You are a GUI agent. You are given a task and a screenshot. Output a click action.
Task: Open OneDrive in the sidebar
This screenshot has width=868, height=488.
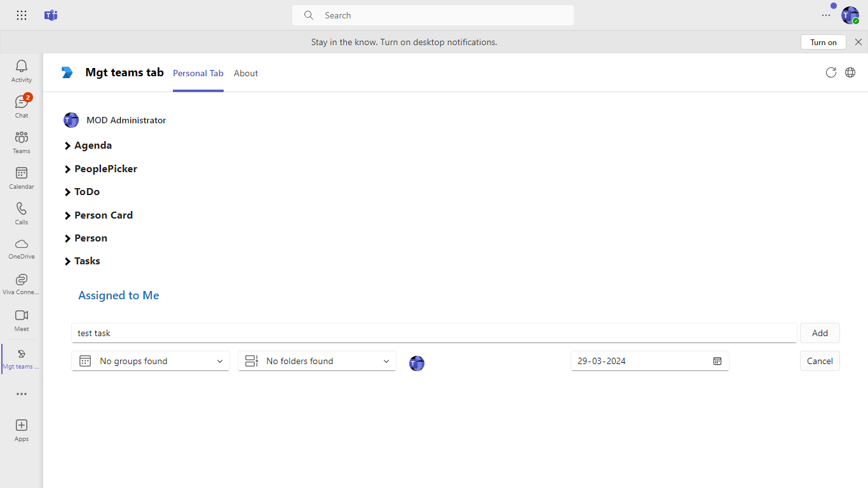(x=22, y=249)
